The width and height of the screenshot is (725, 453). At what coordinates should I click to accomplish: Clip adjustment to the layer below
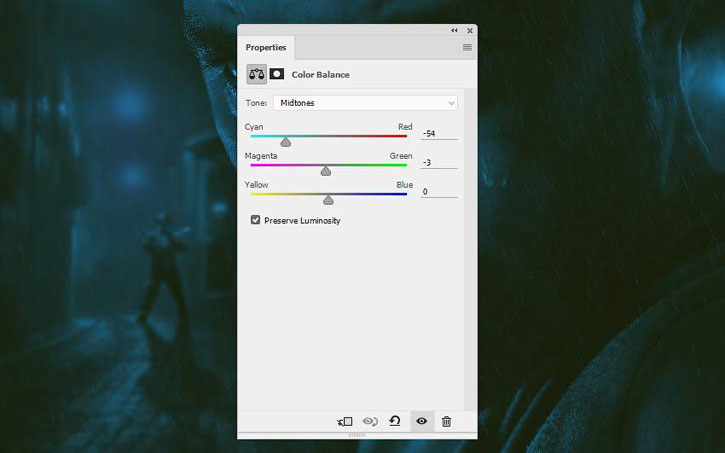click(345, 422)
